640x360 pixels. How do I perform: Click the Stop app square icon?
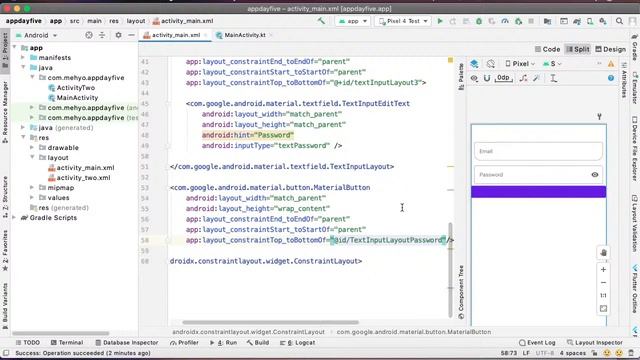coord(531,21)
